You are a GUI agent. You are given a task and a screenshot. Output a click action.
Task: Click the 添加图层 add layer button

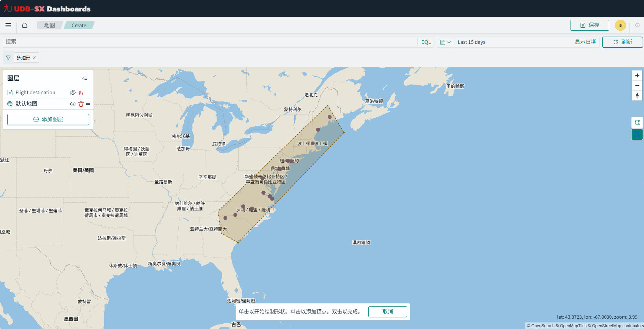point(48,119)
